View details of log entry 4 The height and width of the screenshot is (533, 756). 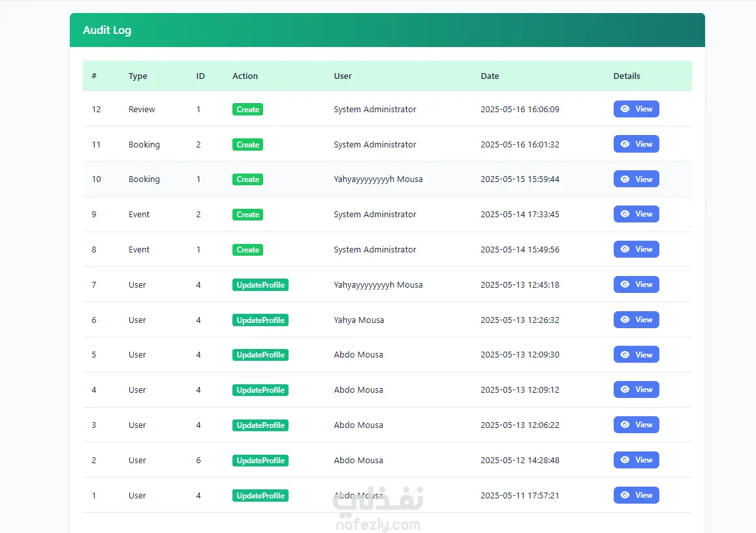click(636, 389)
